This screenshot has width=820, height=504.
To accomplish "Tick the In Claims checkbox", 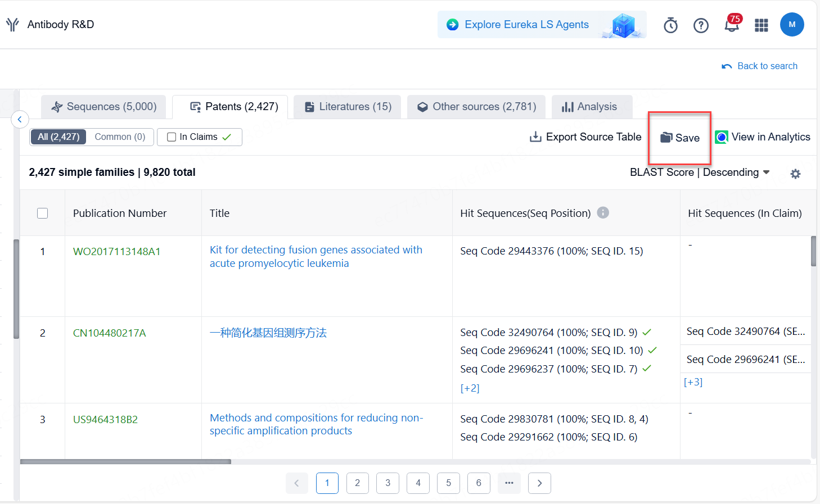I will point(172,137).
